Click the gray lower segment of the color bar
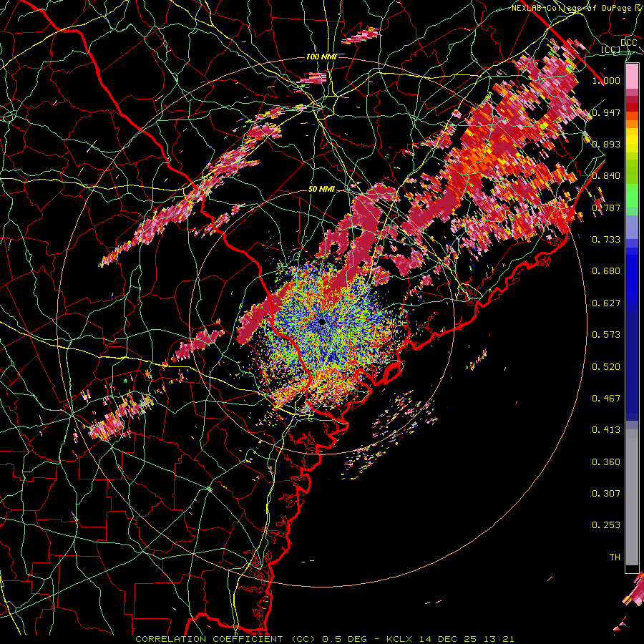 pos(632,497)
